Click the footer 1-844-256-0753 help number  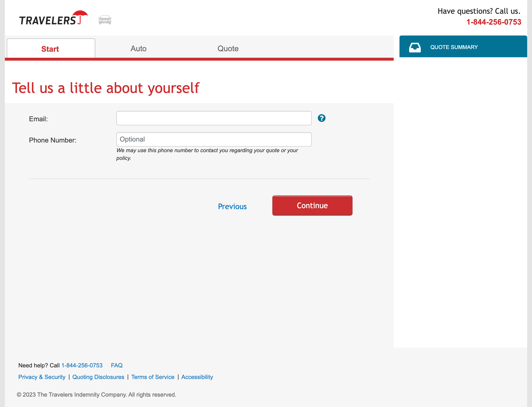pyautogui.click(x=82, y=365)
